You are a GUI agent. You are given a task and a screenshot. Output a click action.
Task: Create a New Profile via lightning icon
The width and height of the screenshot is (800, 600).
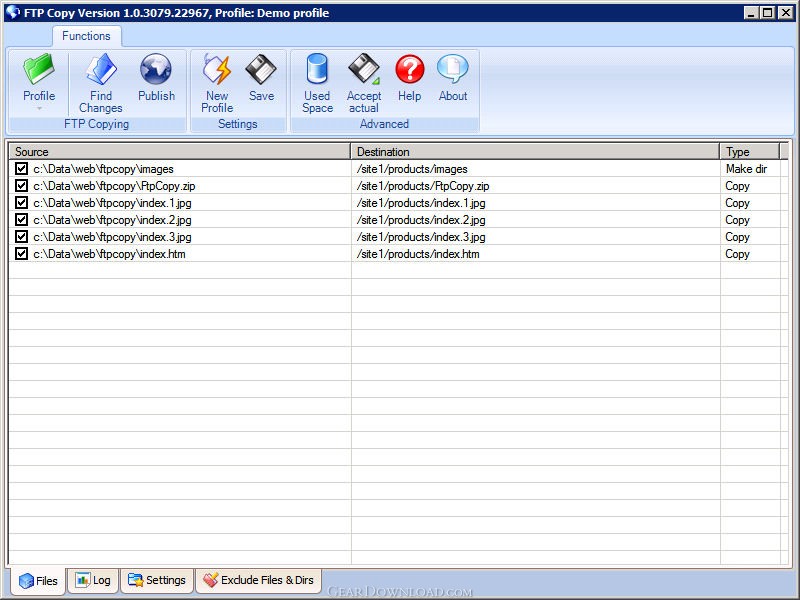[217, 69]
